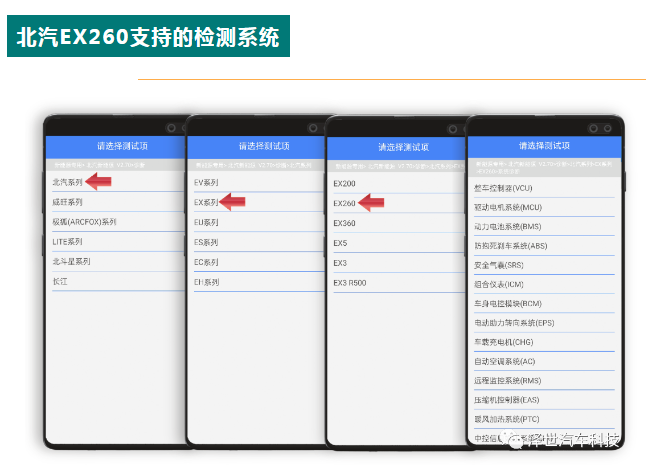The image size is (646, 465).
Task: Tap 暖风加热系统(PTC) list entry
Action: [544, 419]
